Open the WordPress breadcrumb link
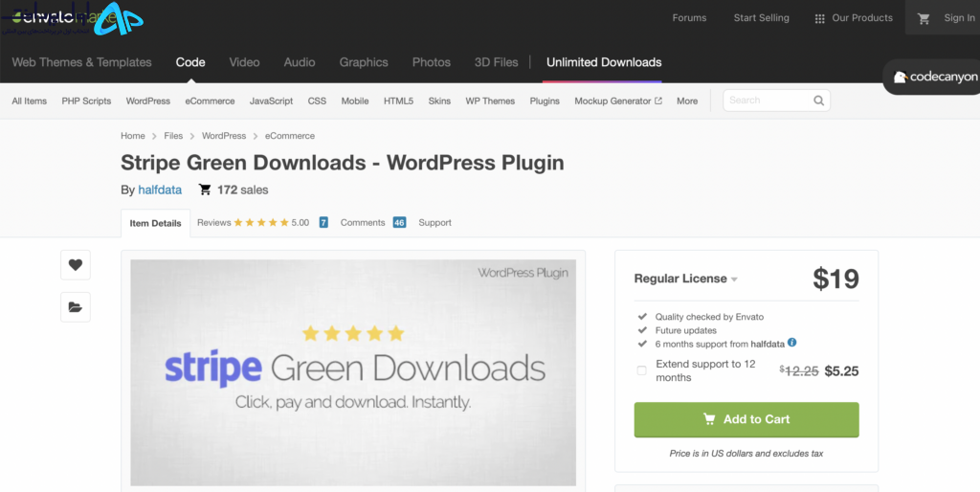This screenshot has height=492, width=980. tap(224, 136)
